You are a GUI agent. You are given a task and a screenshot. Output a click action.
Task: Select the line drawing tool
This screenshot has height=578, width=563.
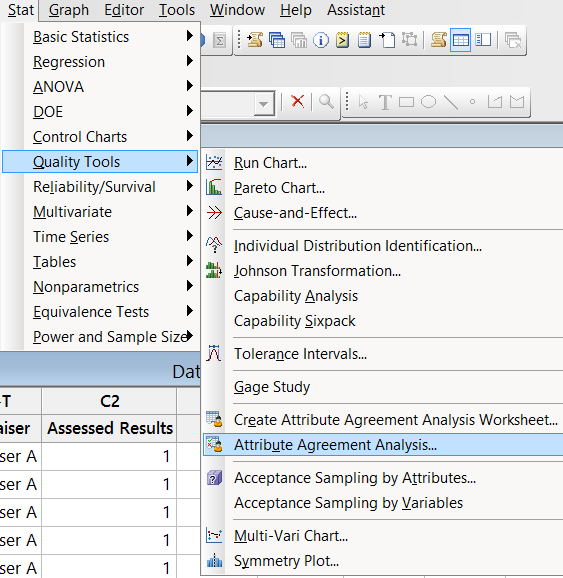(x=451, y=102)
